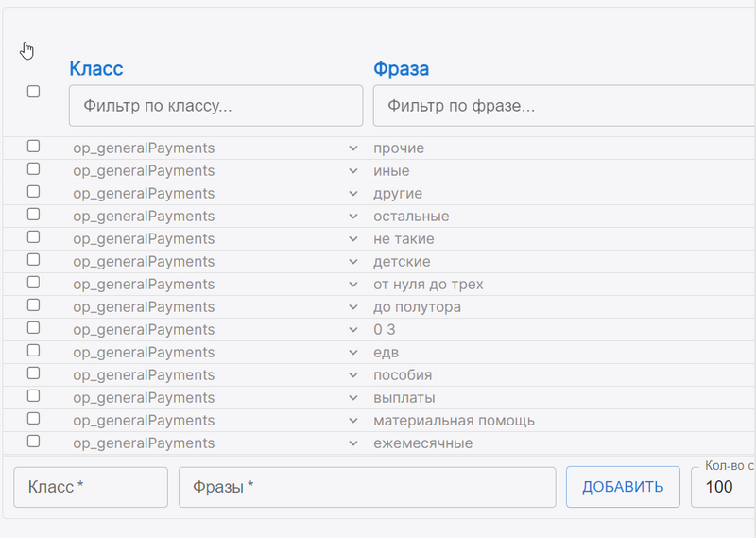The image size is (756, 538).
Task: Click the 'Класс *' input at the bottom
Action: [x=91, y=487]
